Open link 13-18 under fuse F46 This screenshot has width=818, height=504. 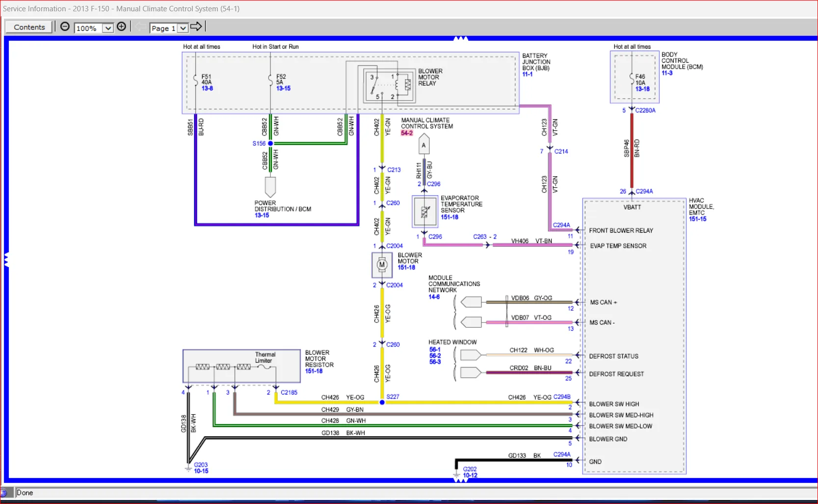(642, 89)
